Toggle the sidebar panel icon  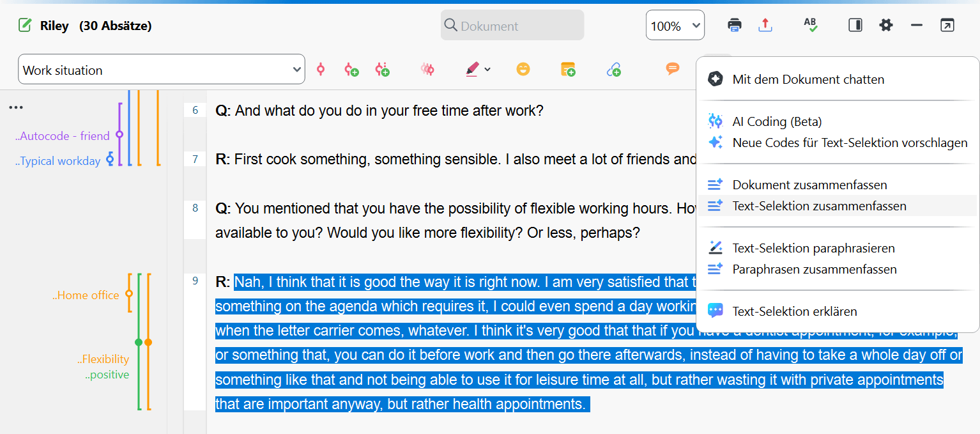point(855,26)
